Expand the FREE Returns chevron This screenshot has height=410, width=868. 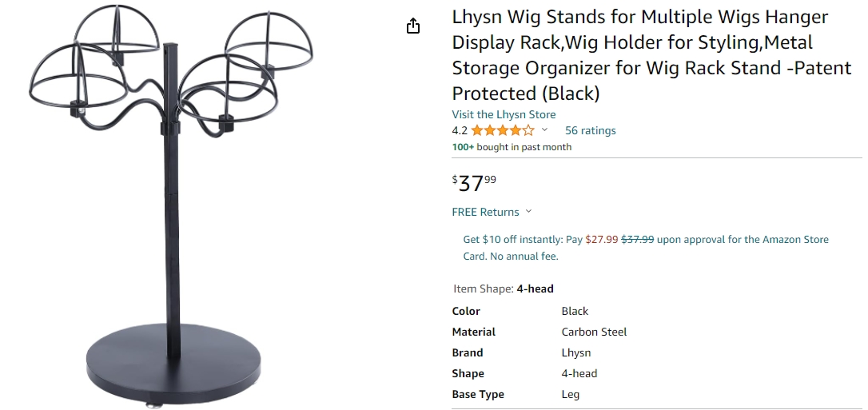(x=528, y=212)
